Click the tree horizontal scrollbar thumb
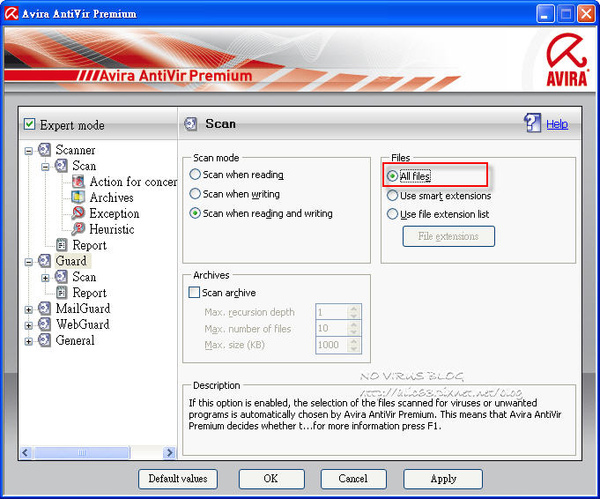 (x=82, y=453)
